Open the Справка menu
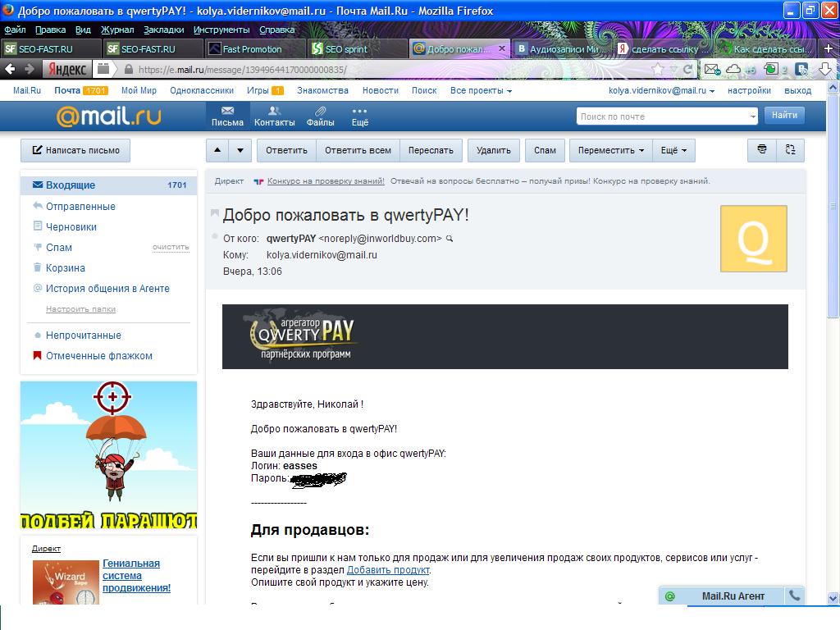 pyautogui.click(x=277, y=30)
